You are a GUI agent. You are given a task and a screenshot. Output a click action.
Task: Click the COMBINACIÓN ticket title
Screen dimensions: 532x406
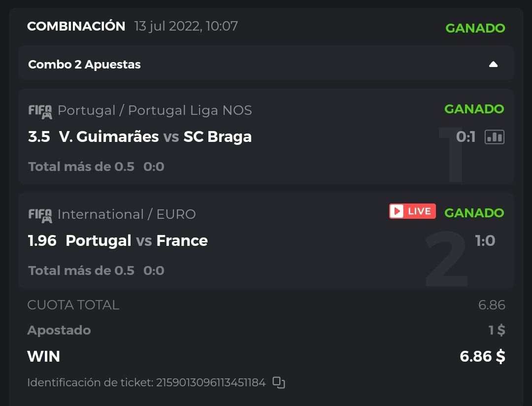pos(76,26)
